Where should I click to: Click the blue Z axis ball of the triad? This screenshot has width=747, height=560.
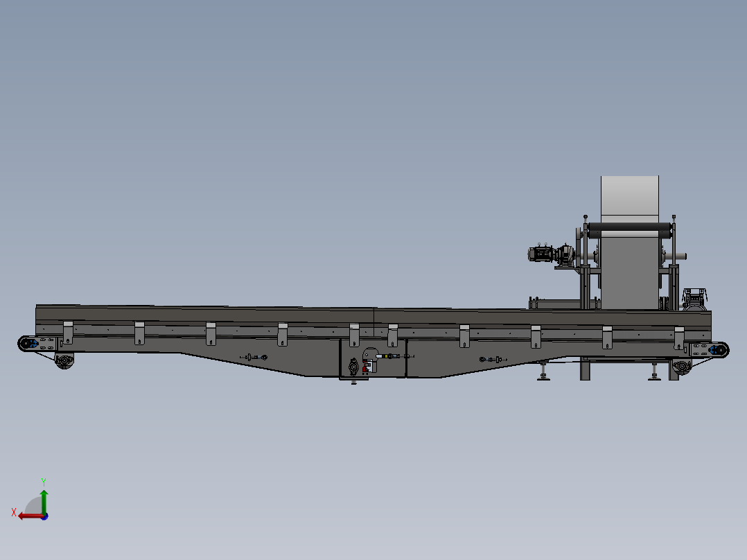pyautogui.click(x=44, y=516)
